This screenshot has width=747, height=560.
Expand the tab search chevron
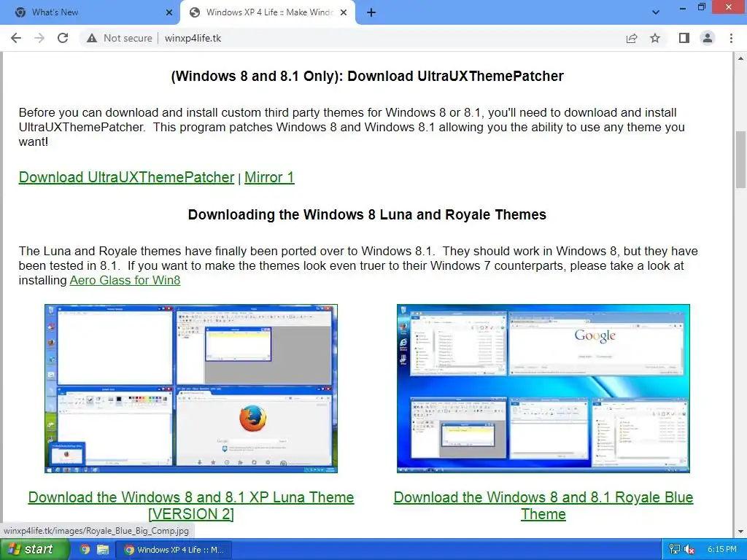pos(656,12)
